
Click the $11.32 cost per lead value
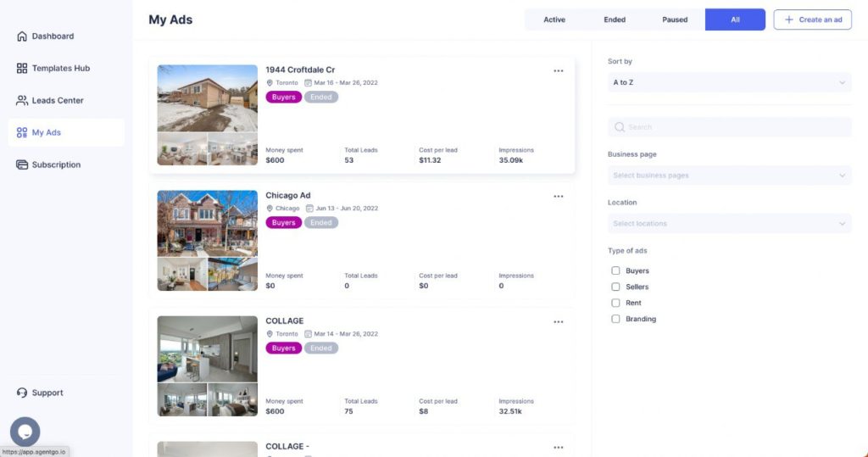click(x=430, y=160)
